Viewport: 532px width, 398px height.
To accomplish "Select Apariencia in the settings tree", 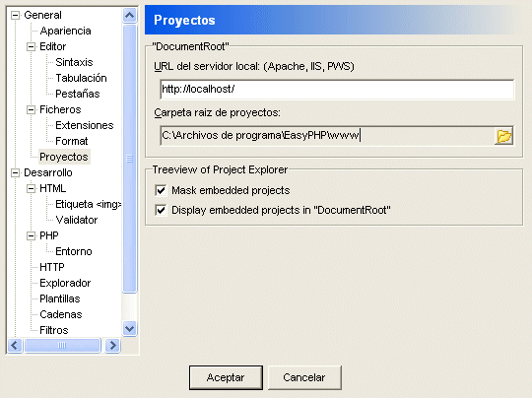I will (x=65, y=31).
